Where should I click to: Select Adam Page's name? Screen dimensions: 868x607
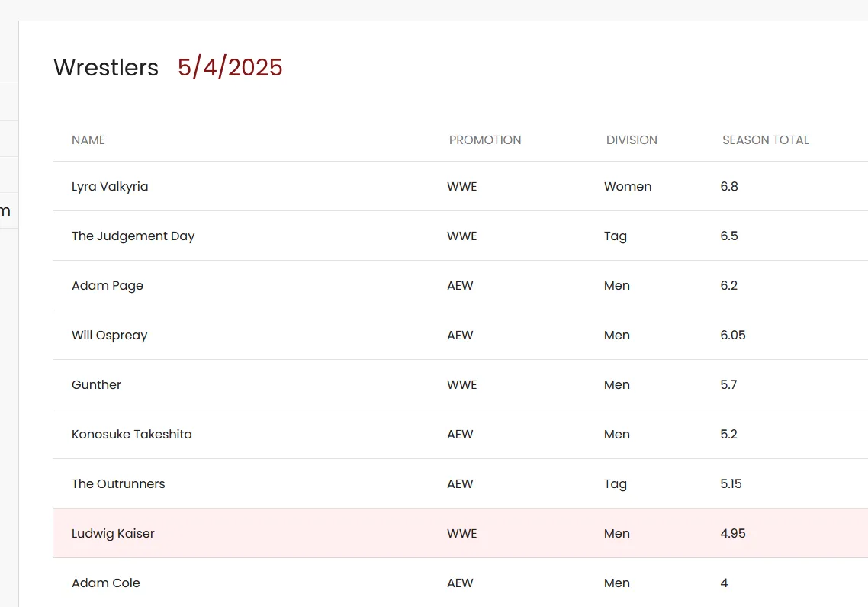(108, 285)
